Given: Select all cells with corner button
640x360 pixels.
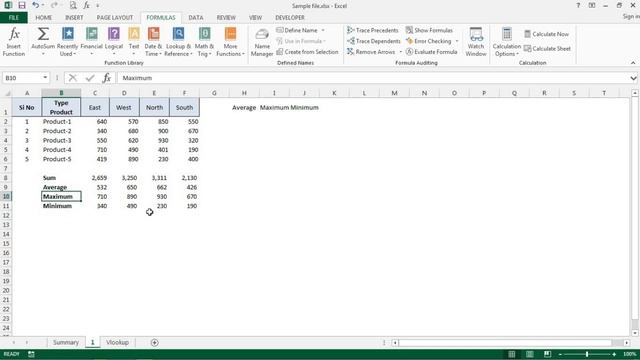Looking at the screenshot, I should pos(6,93).
